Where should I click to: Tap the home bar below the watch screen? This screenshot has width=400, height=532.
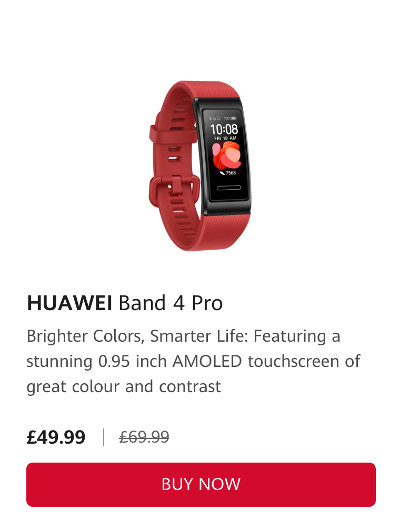pos(229,188)
